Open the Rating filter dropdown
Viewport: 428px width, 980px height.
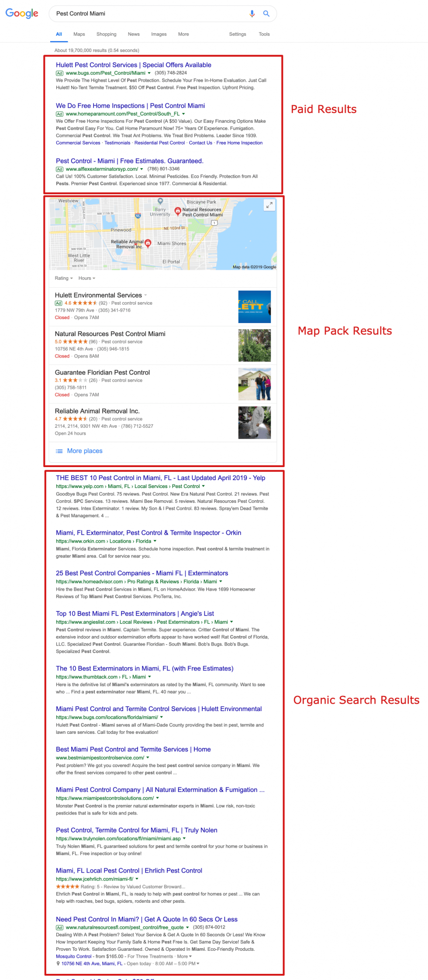coord(63,278)
